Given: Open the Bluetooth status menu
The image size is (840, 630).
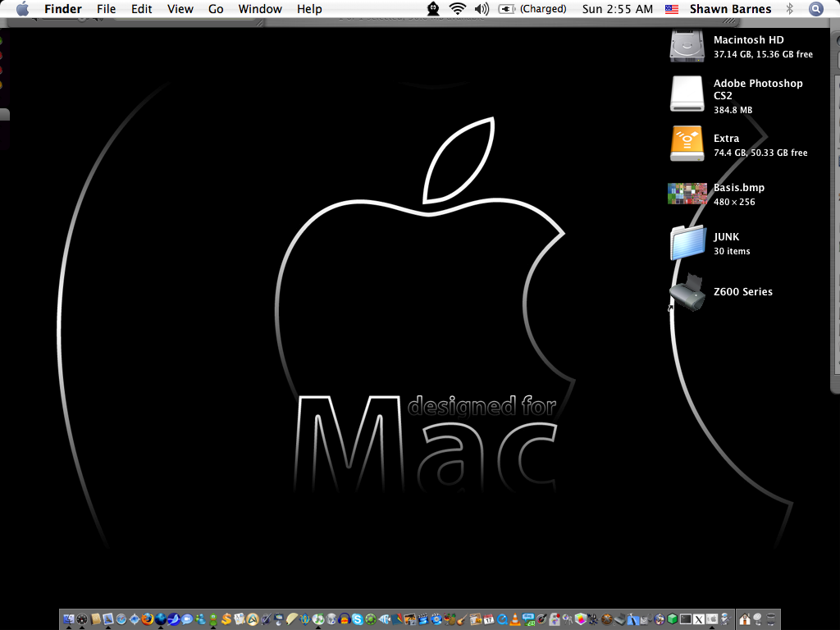Looking at the screenshot, I should 789,8.
